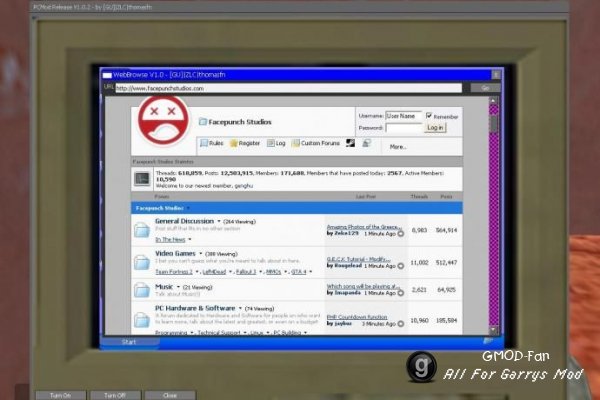The height and width of the screenshot is (400, 600).
Task: Open the Technical Support subforum link
Action: (x=219, y=333)
